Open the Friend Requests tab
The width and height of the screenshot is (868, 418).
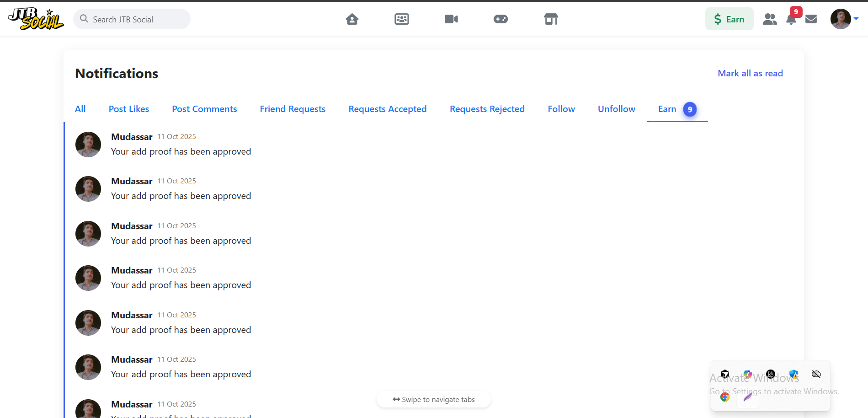point(293,109)
